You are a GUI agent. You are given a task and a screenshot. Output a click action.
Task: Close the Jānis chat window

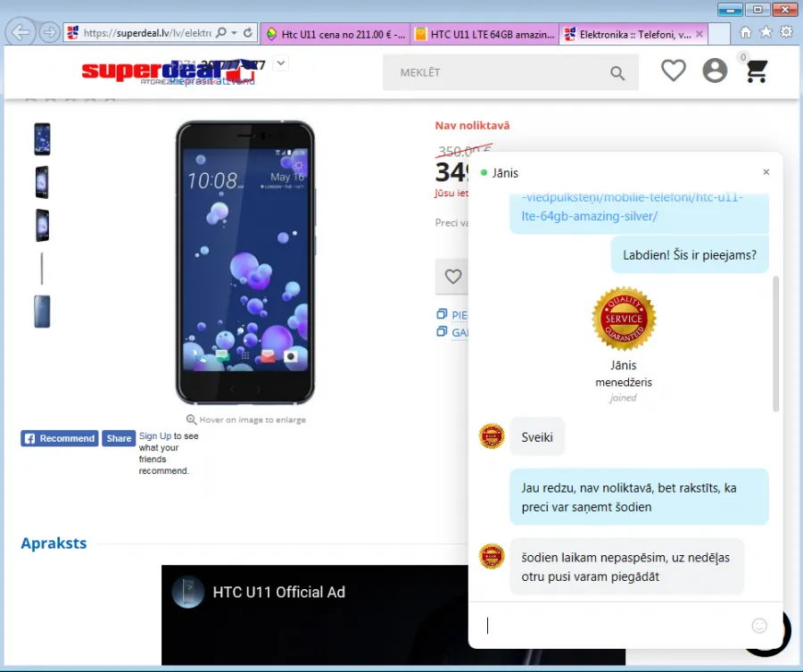766,172
